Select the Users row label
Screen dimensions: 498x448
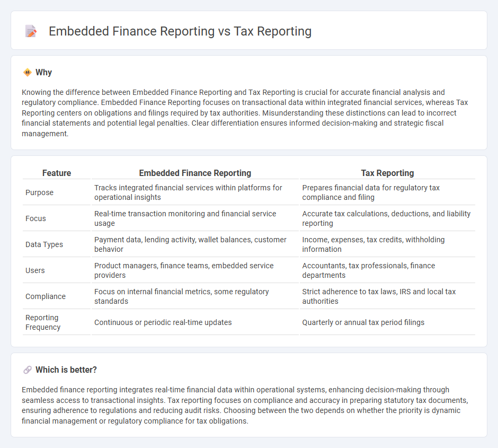[35, 270]
